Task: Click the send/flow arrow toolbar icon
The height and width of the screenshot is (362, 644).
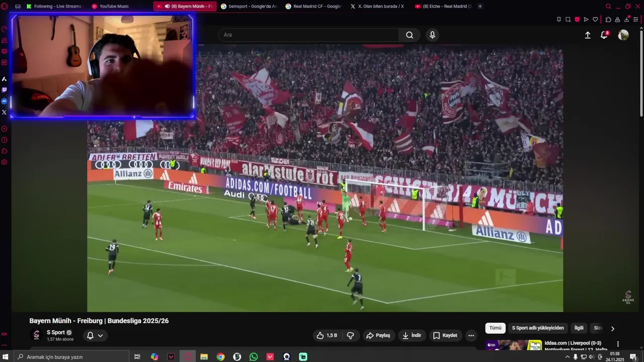Action: [586, 20]
